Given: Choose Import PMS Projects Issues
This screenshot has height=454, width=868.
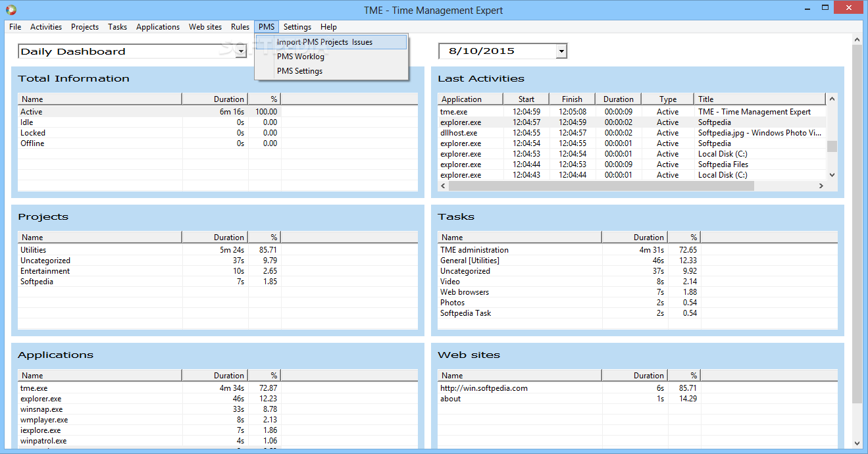Looking at the screenshot, I should (332, 42).
